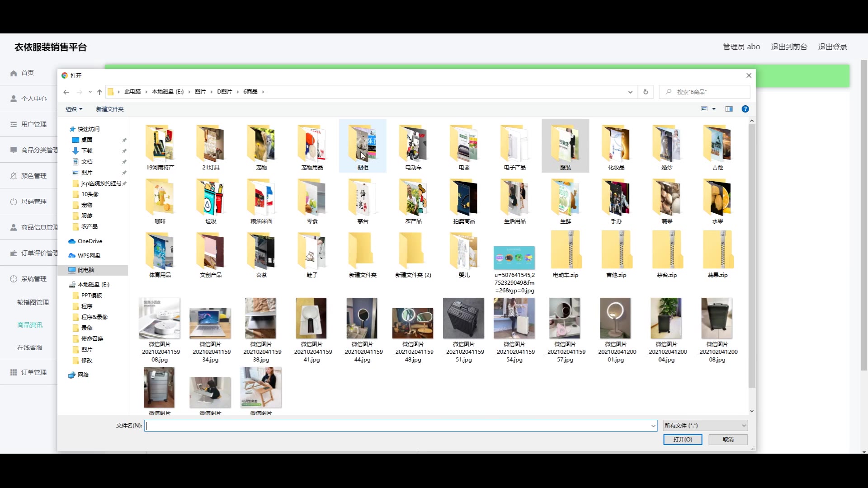Viewport: 868px width, 488px height.
Task: Click the vertical scrollbar of the file list
Action: 752,253
